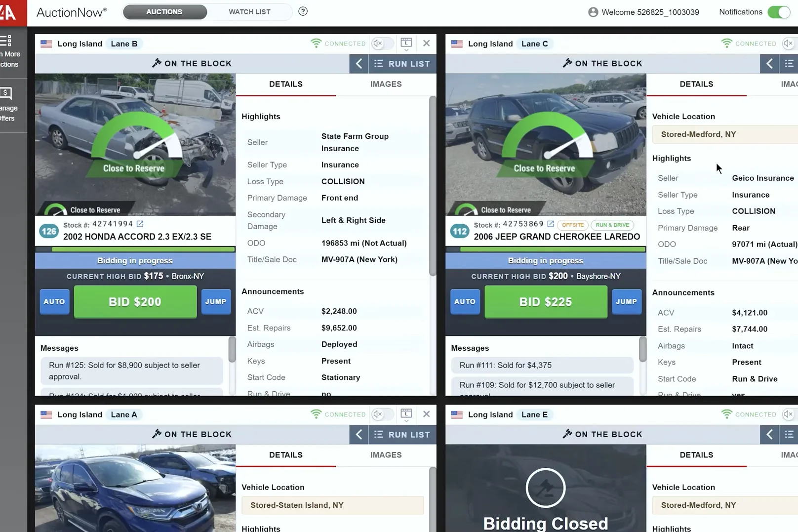Click the US flag icon in Lane E header

point(457,414)
